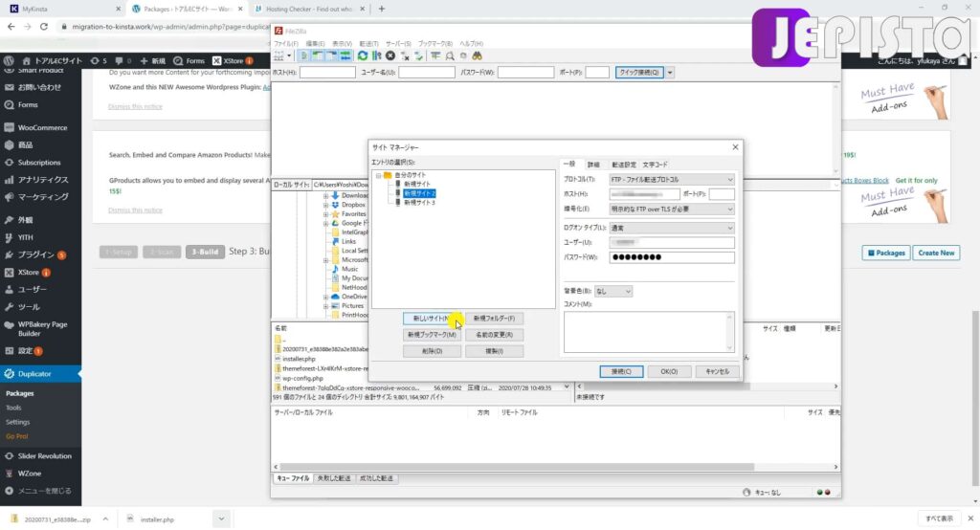The image size is (980, 530).
Task: Click the quick connect ユーザー名 input field
Action: [x=426, y=73]
